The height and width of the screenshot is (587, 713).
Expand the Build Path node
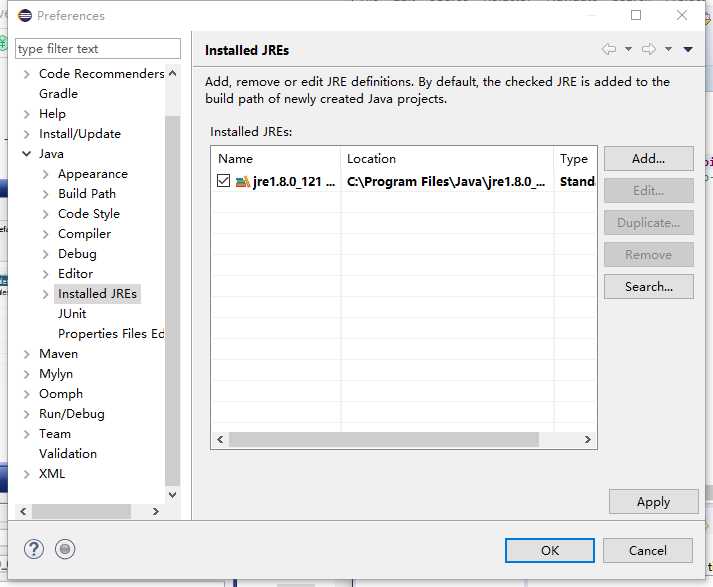45,194
